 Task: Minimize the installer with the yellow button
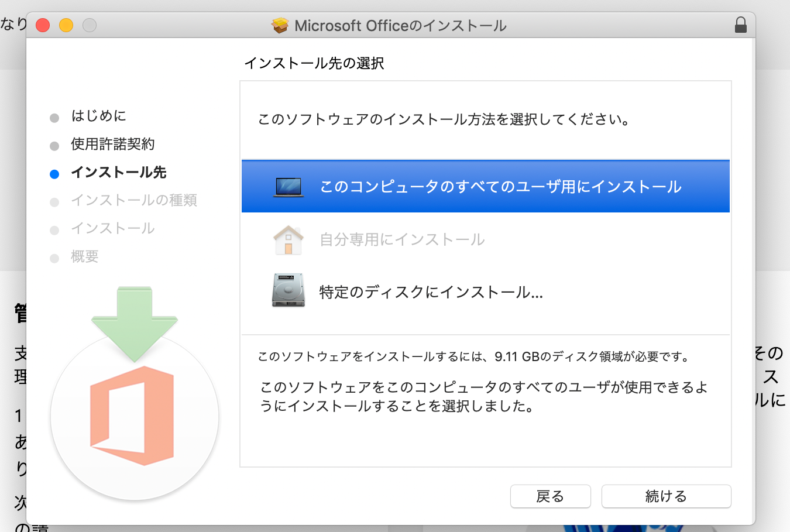pos(66,25)
